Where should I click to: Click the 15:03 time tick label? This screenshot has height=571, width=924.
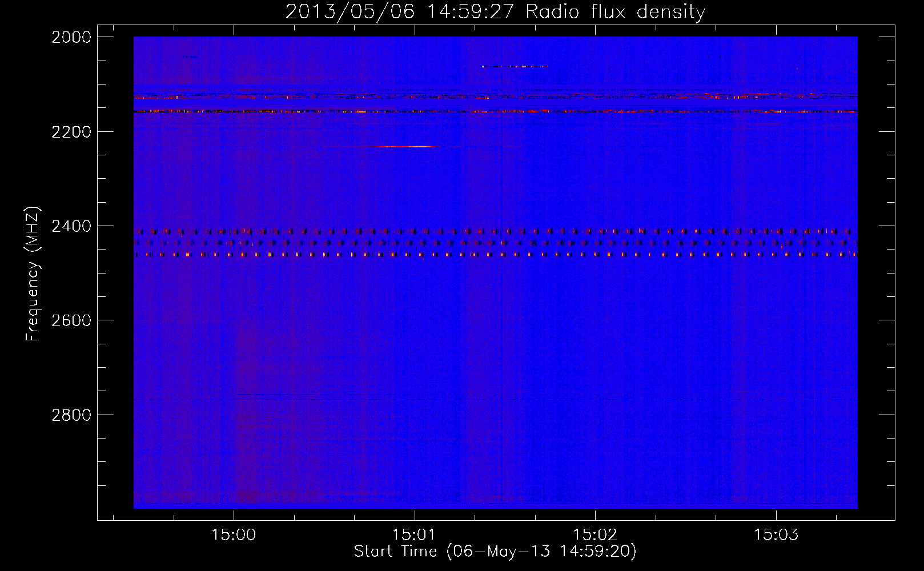(x=776, y=535)
